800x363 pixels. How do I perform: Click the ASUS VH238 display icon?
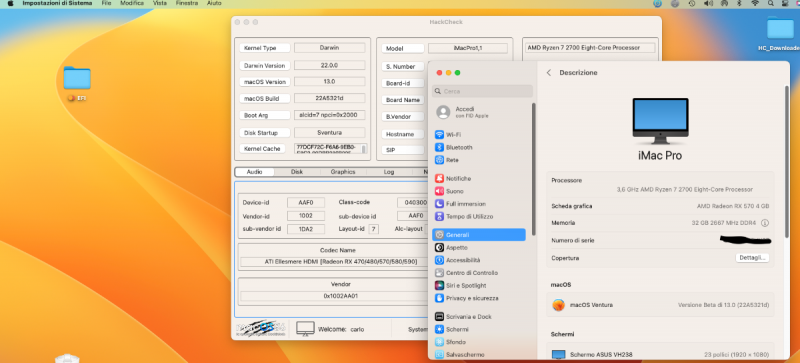(x=559, y=354)
